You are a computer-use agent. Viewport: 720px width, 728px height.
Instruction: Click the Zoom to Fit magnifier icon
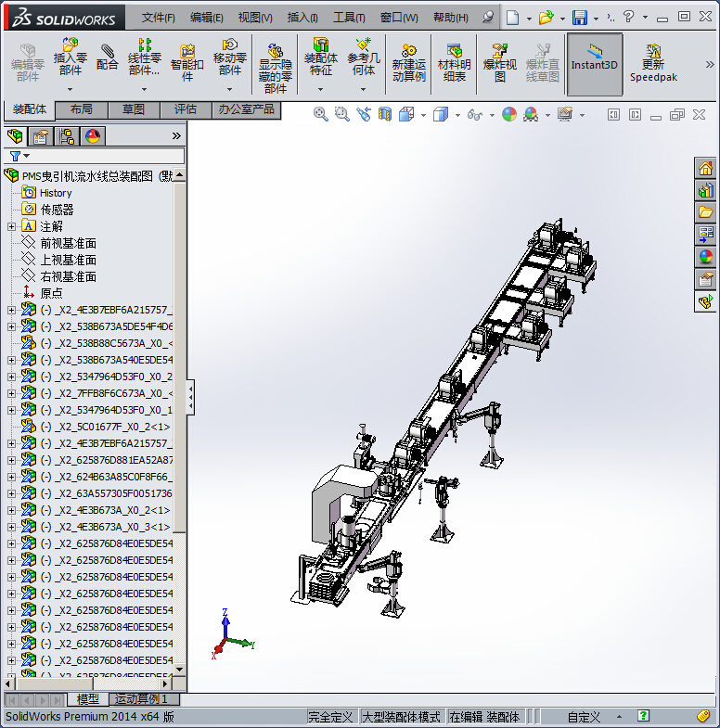pos(320,114)
